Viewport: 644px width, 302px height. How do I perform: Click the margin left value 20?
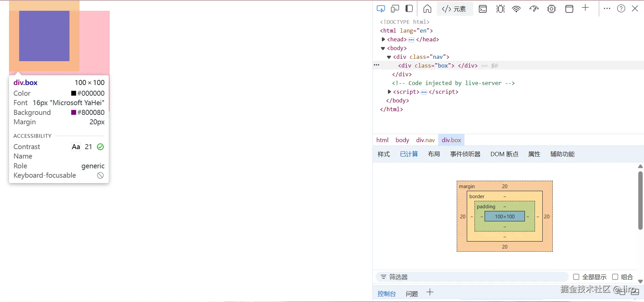point(463,217)
